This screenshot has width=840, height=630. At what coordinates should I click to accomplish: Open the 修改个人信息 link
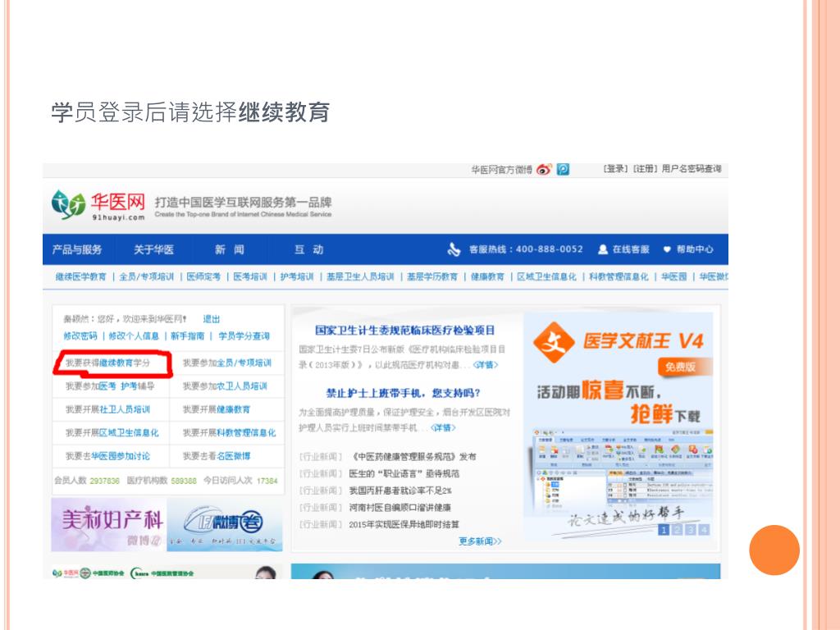134,336
